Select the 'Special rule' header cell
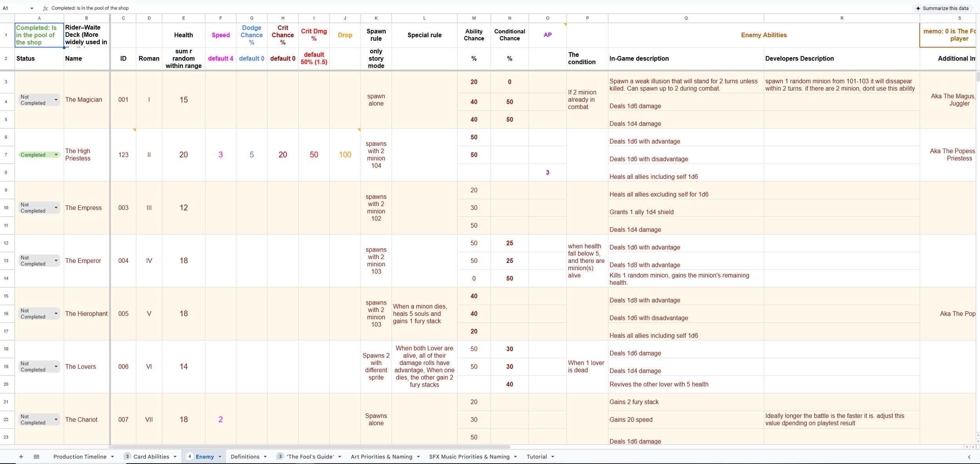Image resolution: width=980 pixels, height=464 pixels. (425, 35)
